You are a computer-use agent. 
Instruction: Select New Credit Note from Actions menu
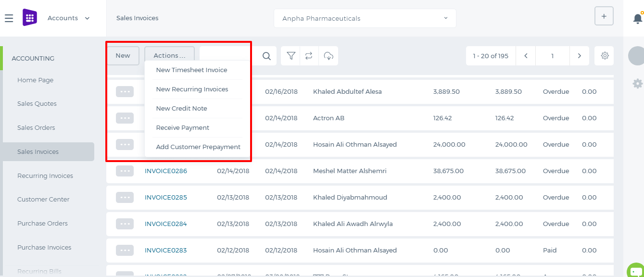coord(181,109)
